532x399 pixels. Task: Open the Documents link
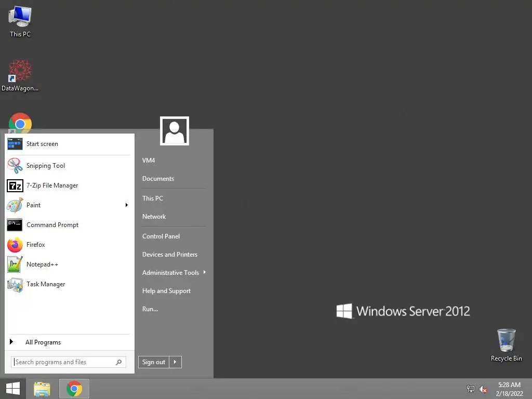coord(158,179)
